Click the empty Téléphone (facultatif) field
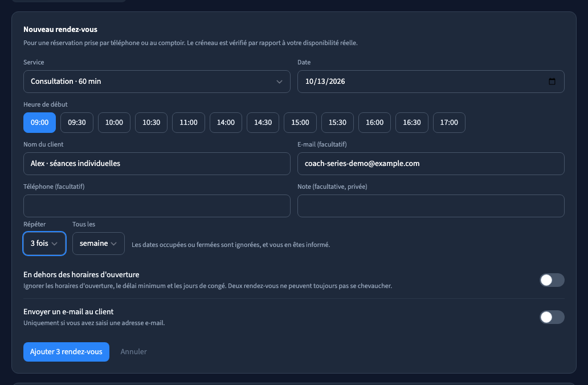Viewport: 588px width, 385px height. 157,206
